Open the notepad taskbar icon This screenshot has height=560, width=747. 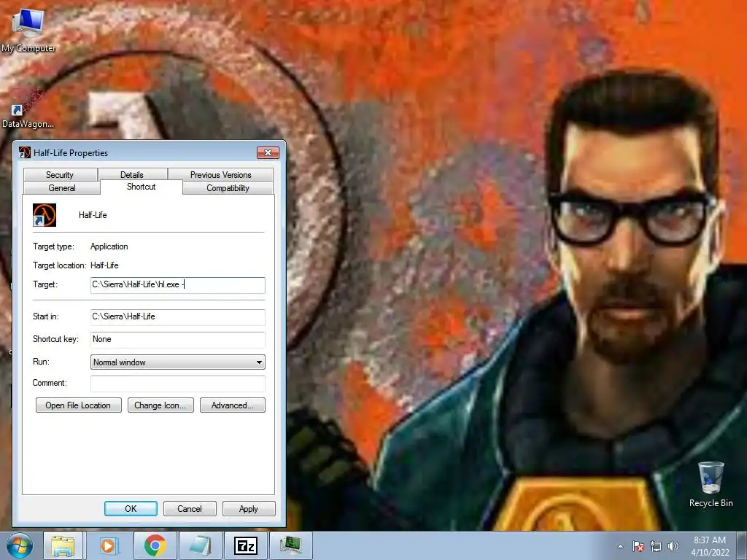pyautogui.click(x=200, y=545)
